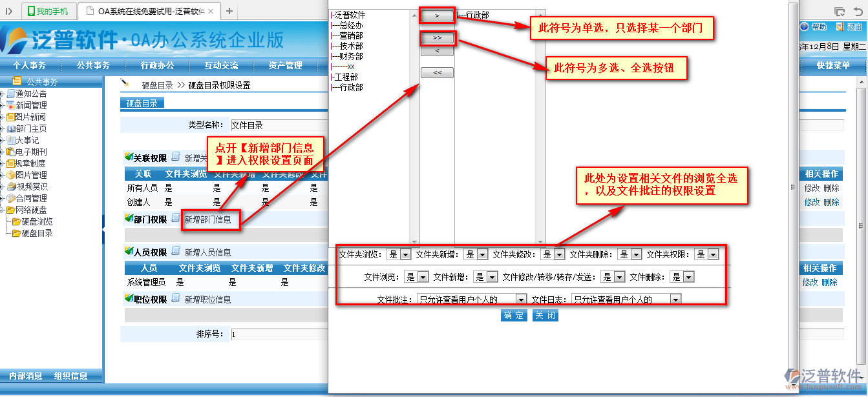Viewport: 868px width, 397px height.
Task: Open the 文件夹浏览 yes/no dropdown
Action: point(397,254)
